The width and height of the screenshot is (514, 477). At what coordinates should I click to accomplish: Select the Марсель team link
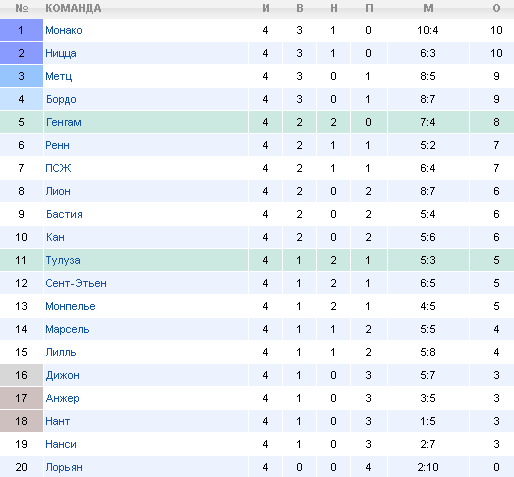pyautogui.click(x=67, y=329)
